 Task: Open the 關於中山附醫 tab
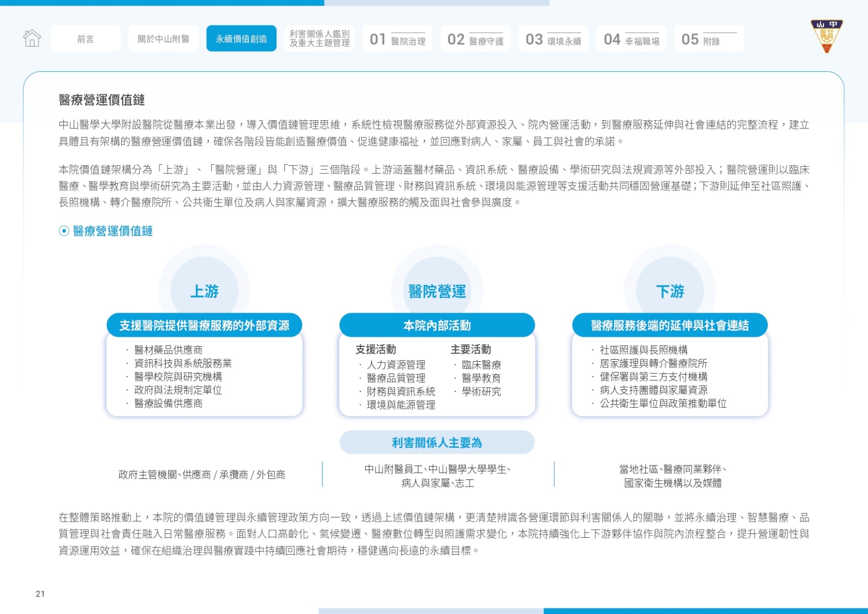pyautogui.click(x=163, y=38)
